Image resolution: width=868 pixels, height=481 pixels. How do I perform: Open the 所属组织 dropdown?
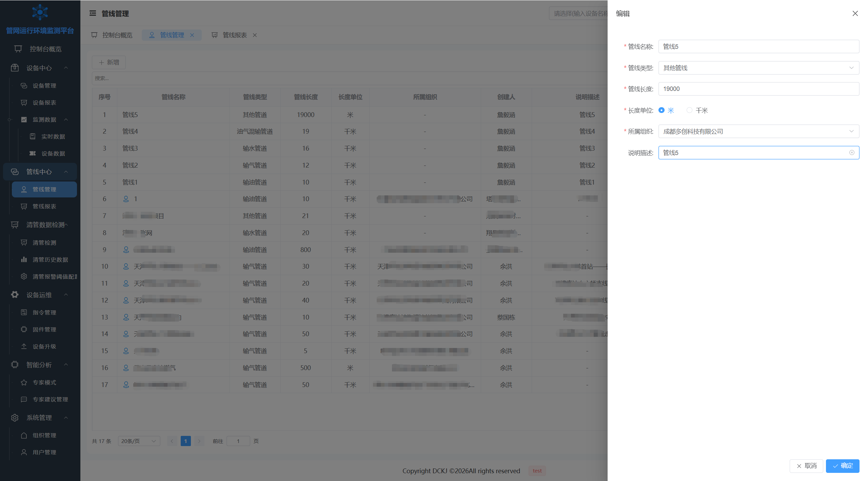coord(758,131)
